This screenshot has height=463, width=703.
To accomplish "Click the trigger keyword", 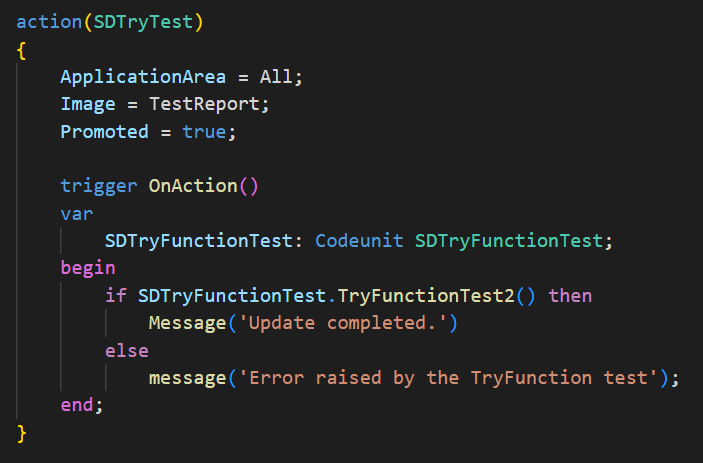I will (x=99, y=186).
